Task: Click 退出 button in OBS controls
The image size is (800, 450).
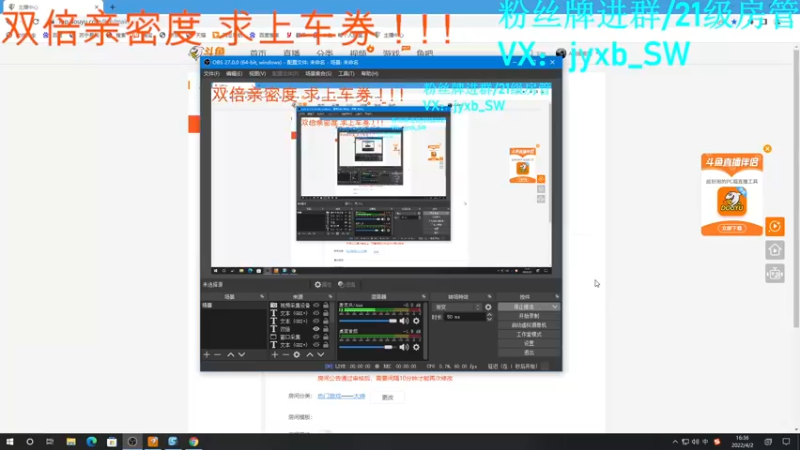Action: (529, 353)
